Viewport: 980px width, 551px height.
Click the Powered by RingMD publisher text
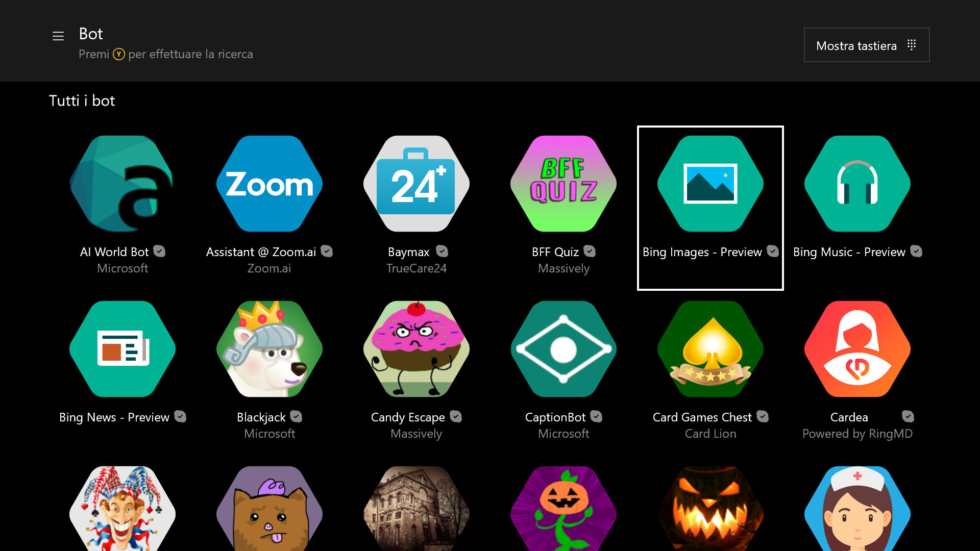click(857, 434)
